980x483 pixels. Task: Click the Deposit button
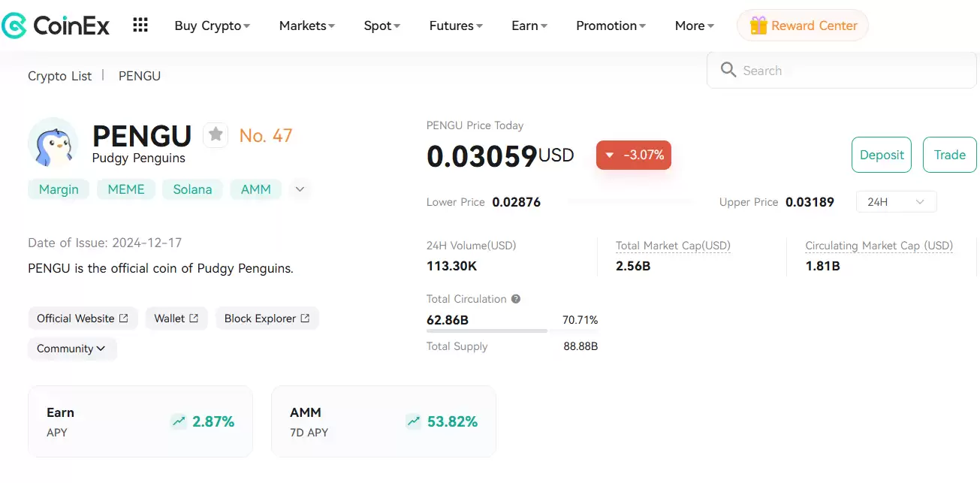coord(881,155)
